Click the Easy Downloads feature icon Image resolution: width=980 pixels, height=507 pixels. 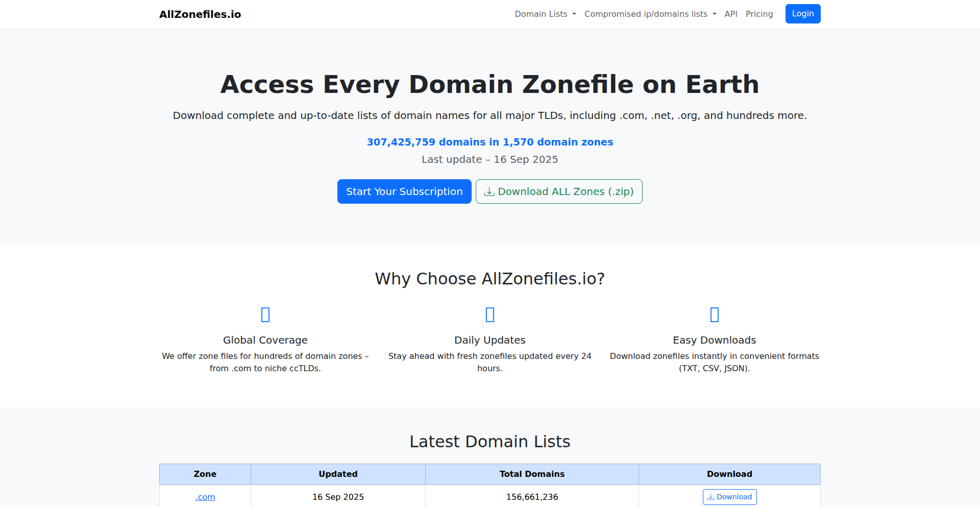pos(715,315)
